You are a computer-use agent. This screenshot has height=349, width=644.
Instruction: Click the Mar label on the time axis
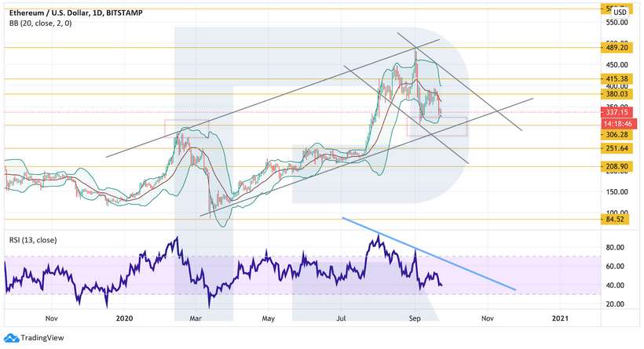[196, 318]
